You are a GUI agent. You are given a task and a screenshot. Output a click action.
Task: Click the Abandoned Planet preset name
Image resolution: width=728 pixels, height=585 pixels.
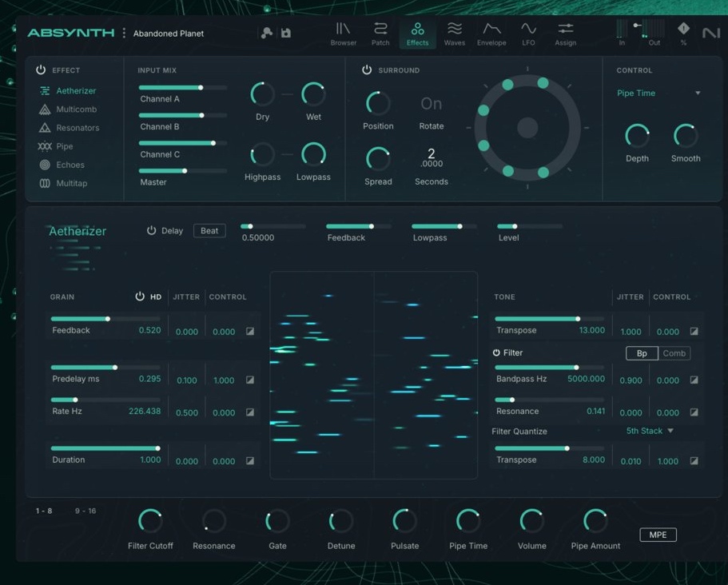[x=169, y=34]
